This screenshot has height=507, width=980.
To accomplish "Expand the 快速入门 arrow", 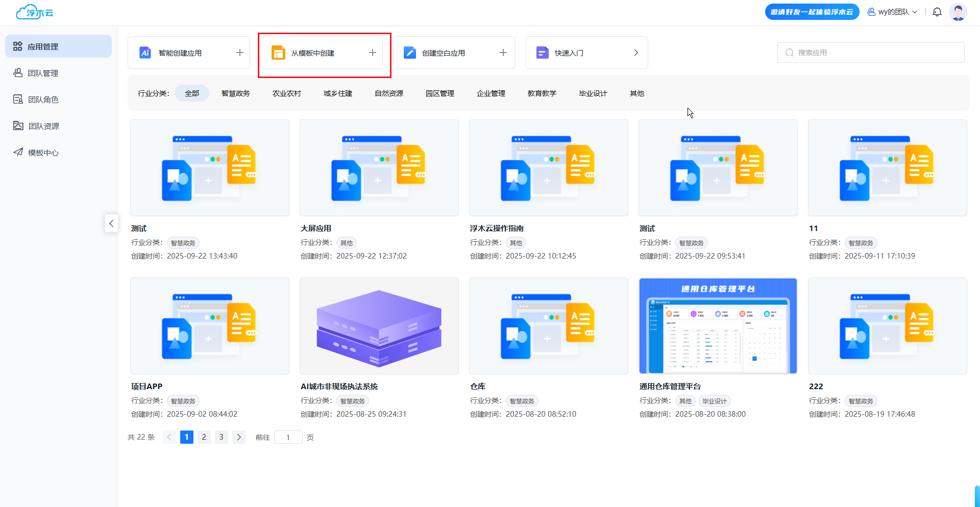I will tap(636, 53).
